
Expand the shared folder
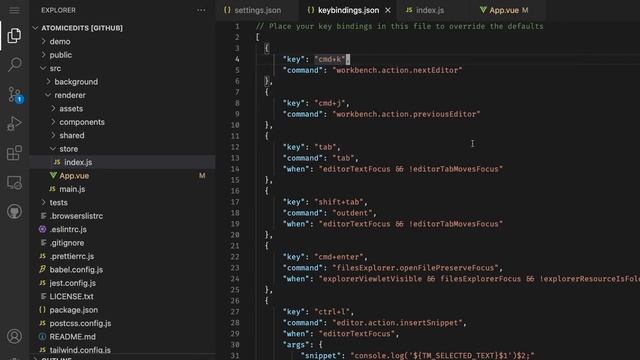53,135
